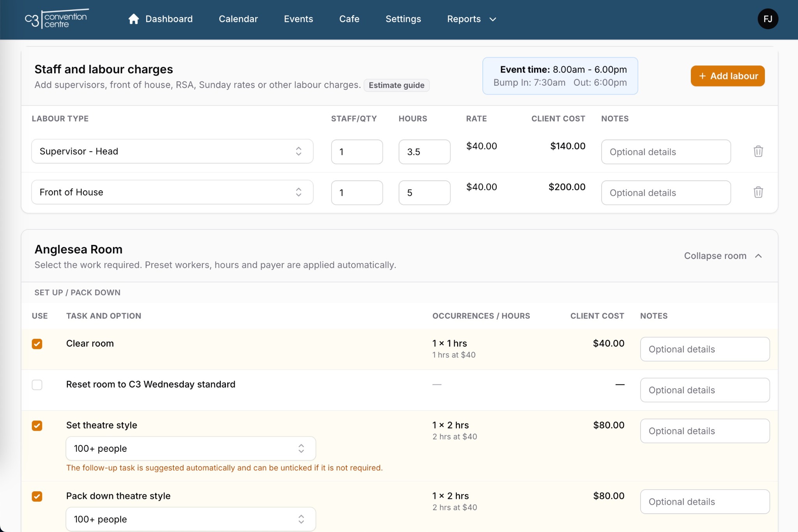The width and height of the screenshot is (798, 532).
Task: Open the Dashboard nav item
Action: [161, 19]
